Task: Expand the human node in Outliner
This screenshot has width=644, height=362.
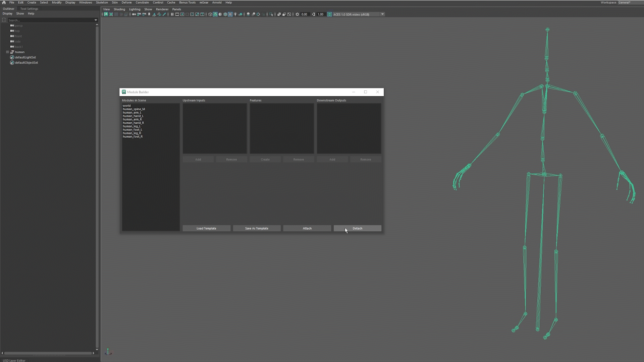Action: (7, 52)
